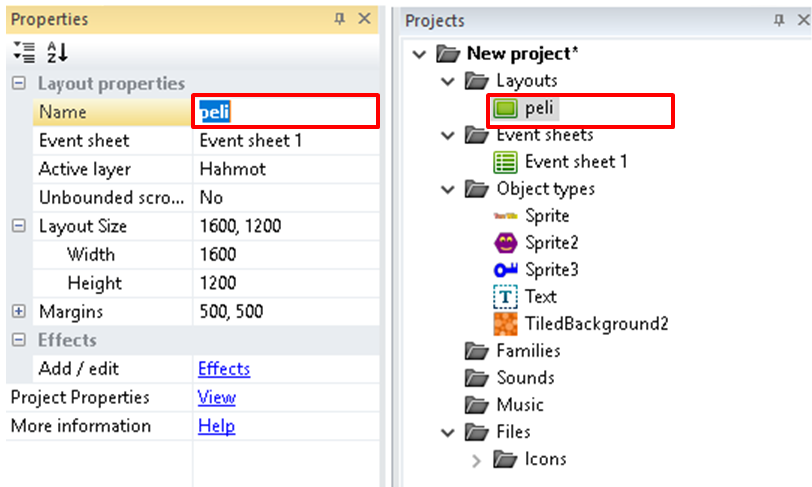This screenshot has width=812, height=487.
Task: Pin the Properties panel
Action: click(341, 19)
